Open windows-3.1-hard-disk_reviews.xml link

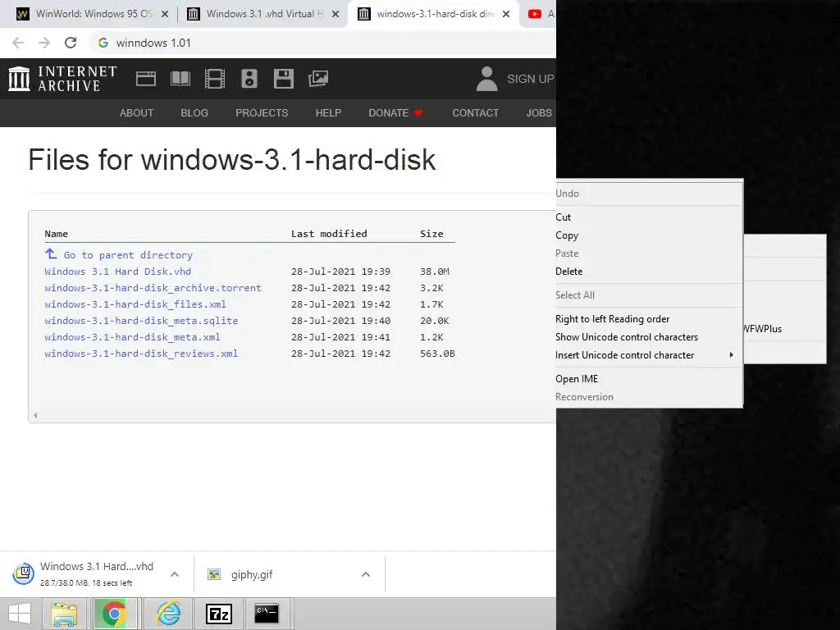tap(141, 354)
